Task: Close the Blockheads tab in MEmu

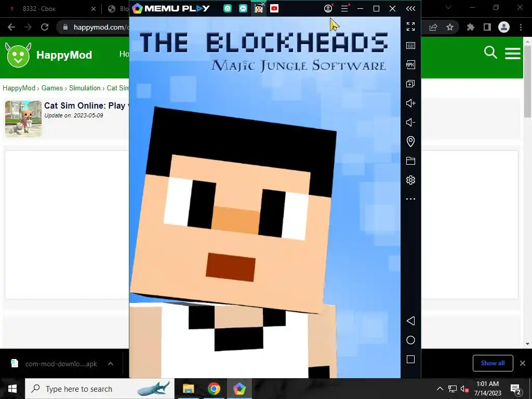Action: click(x=263, y=4)
